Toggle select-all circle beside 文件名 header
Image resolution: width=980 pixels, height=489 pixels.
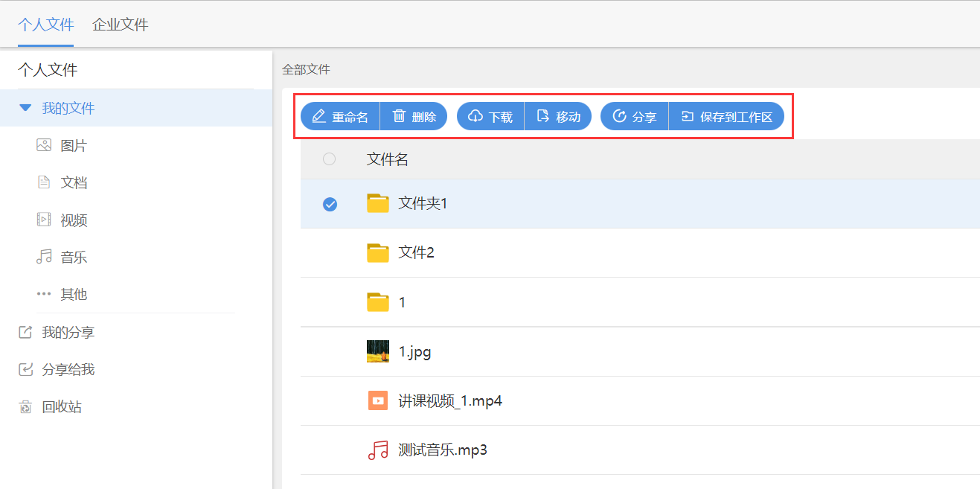330,159
